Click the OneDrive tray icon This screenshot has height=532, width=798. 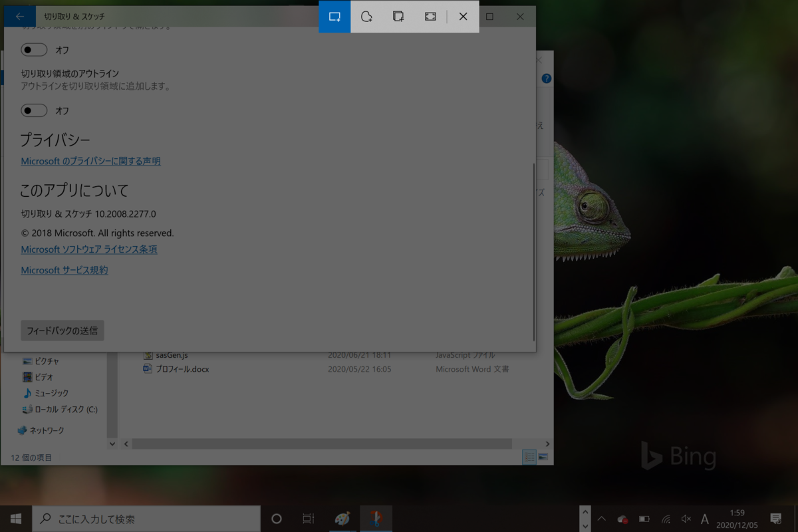click(x=622, y=519)
